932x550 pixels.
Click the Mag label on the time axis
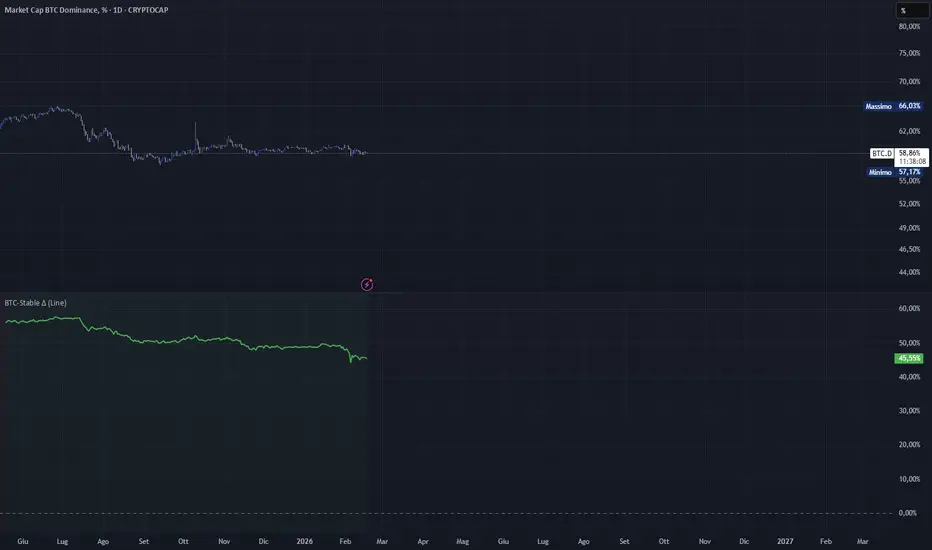coord(462,541)
